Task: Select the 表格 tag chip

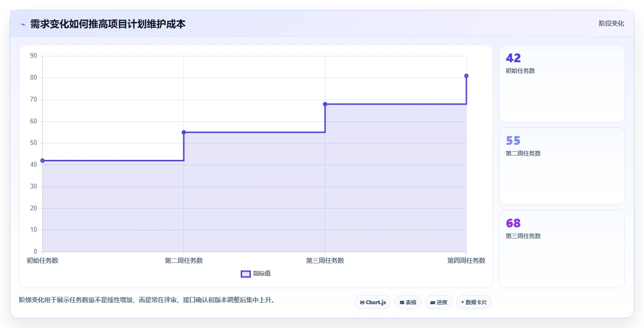Action: pos(408,302)
